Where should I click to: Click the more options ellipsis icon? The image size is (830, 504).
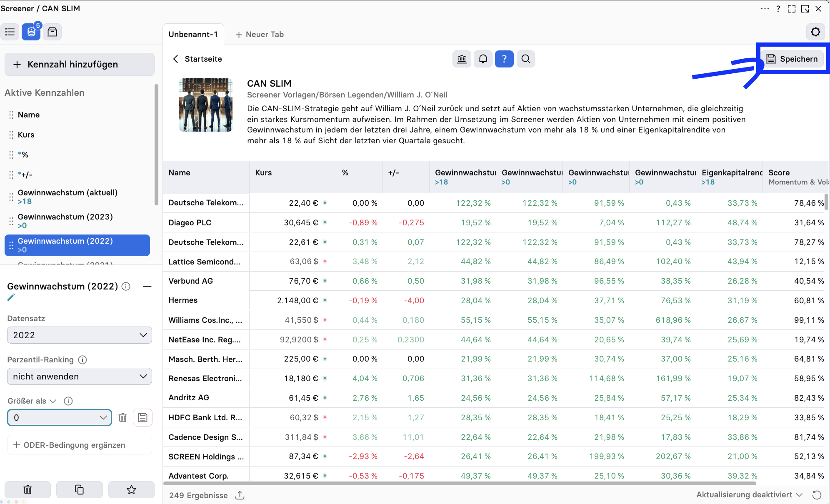pyautogui.click(x=765, y=9)
